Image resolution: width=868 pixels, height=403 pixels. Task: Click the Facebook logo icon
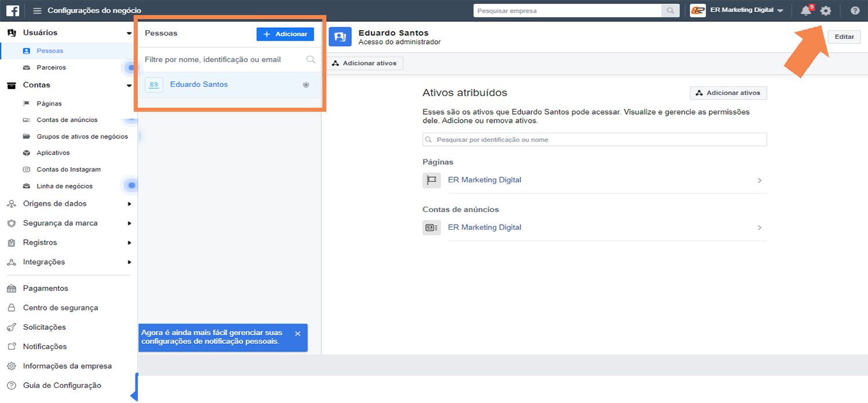[12, 10]
